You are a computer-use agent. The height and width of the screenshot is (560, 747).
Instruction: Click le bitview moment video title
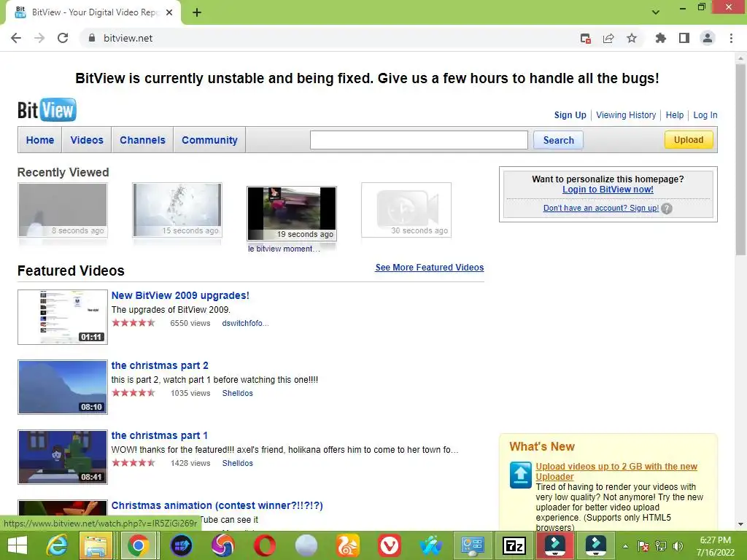(284, 249)
